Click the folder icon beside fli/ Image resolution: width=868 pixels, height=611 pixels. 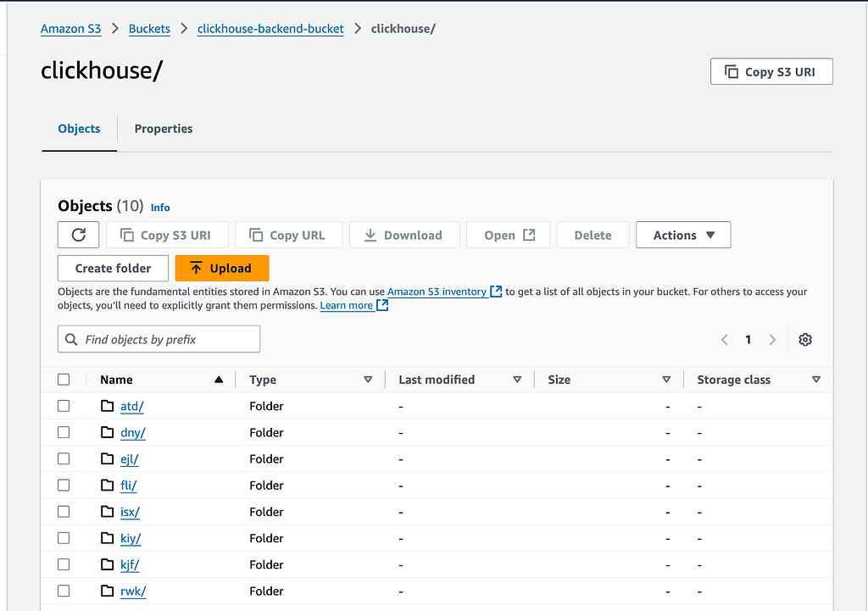pyautogui.click(x=108, y=486)
